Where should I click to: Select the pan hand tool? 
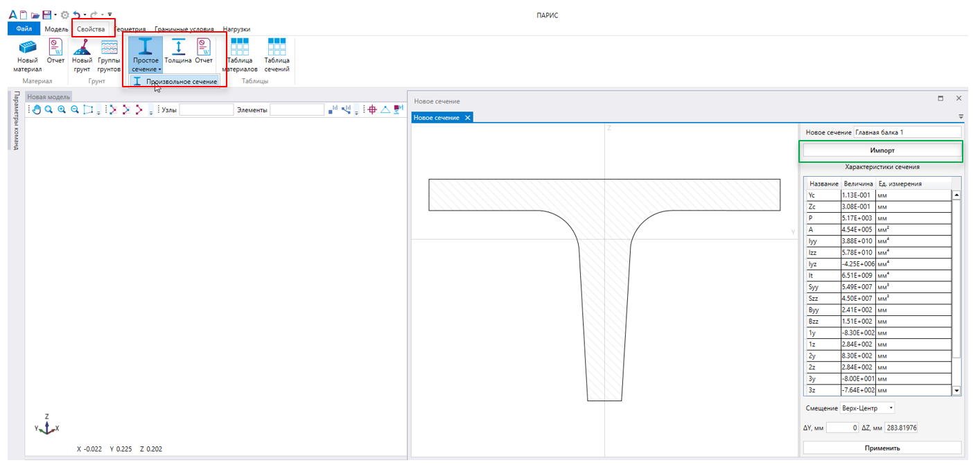tap(37, 109)
